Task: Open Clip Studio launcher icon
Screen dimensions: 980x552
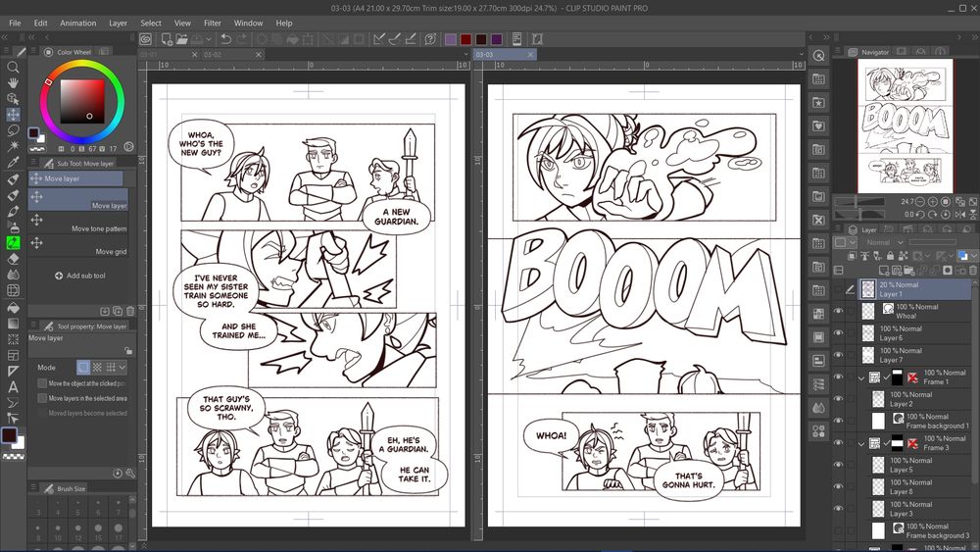Action: coord(146,39)
